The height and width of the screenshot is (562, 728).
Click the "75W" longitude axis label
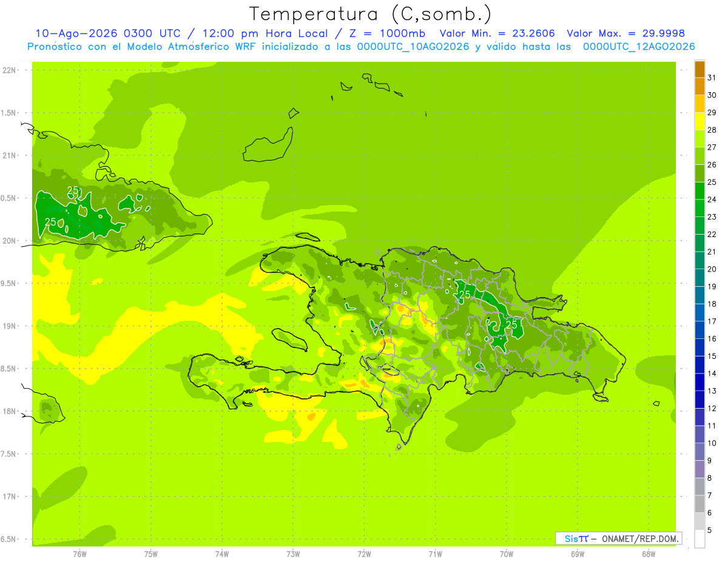point(151,554)
